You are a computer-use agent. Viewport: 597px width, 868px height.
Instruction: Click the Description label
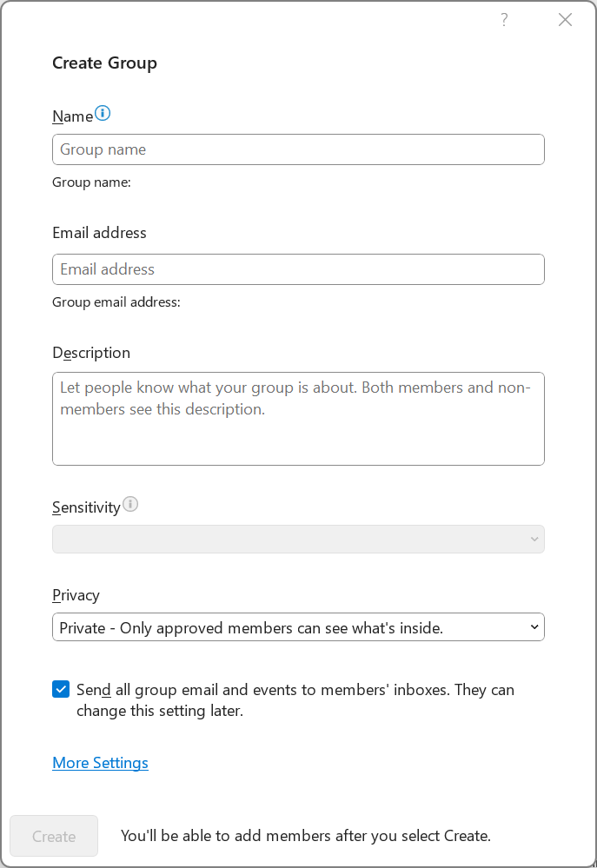[91, 353]
